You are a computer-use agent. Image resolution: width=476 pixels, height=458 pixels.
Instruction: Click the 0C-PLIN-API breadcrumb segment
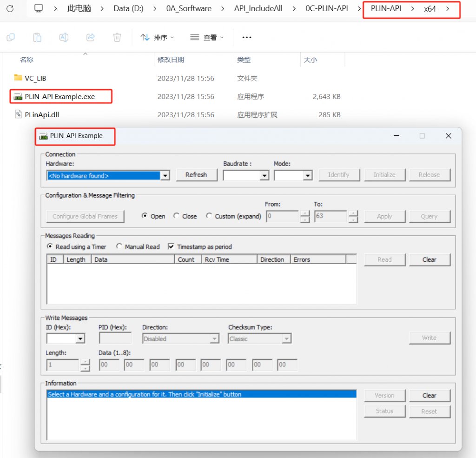pyautogui.click(x=326, y=8)
